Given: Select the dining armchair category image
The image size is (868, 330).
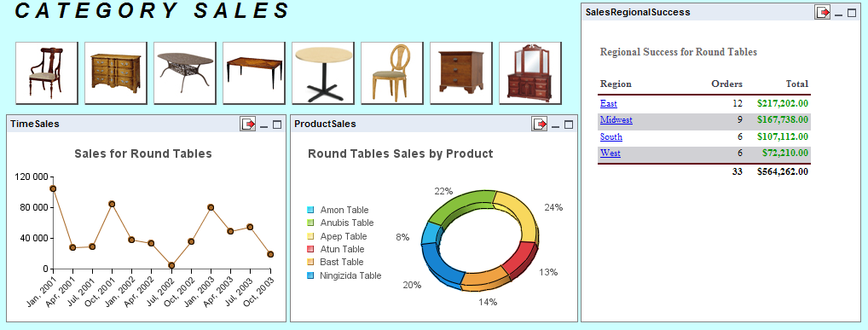Looking at the screenshot, I should coord(47,72).
